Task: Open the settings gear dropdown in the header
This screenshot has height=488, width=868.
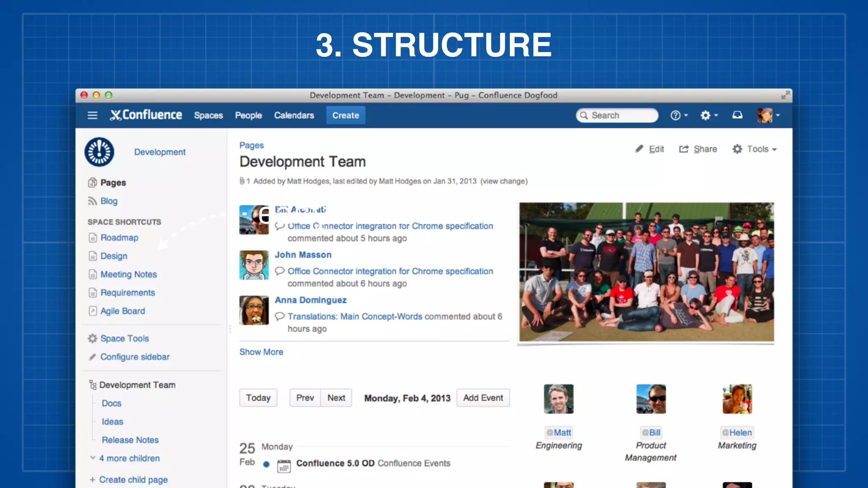Action: click(x=709, y=115)
